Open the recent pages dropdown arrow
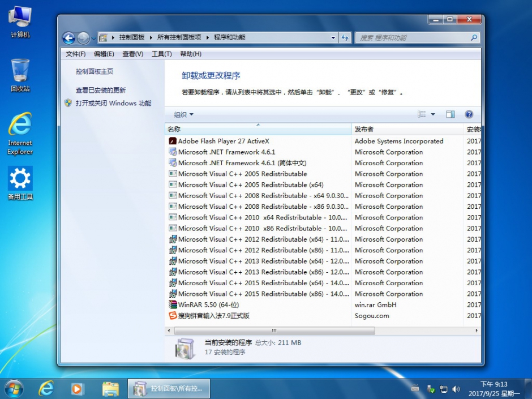This screenshot has width=532, height=399. tap(93, 38)
